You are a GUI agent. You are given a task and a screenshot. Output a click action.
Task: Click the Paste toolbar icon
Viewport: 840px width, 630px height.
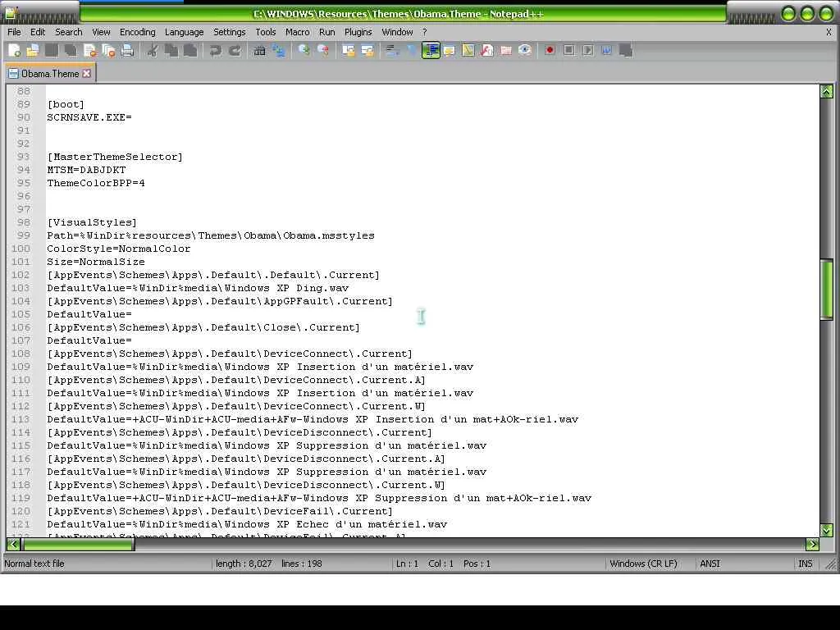click(x=190, y=50)
